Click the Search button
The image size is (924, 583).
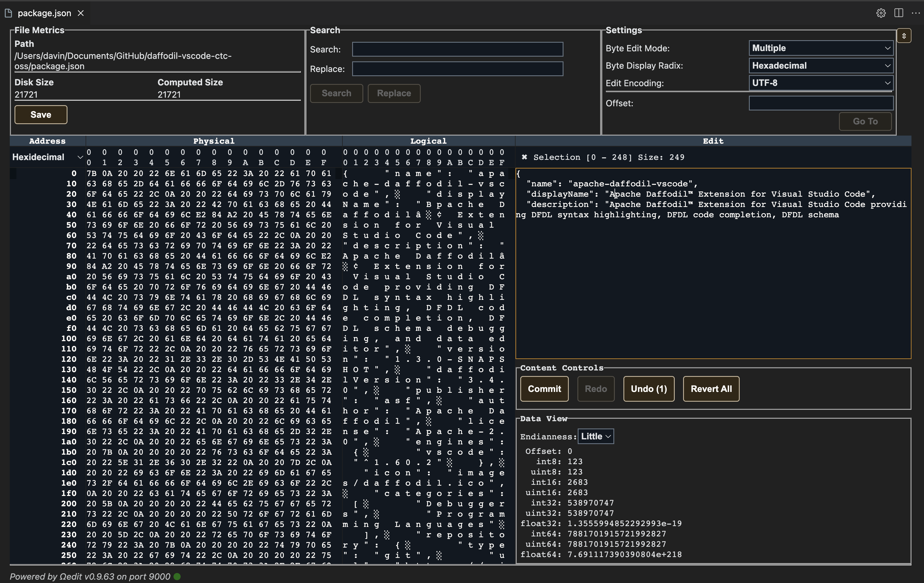point(336,93)
